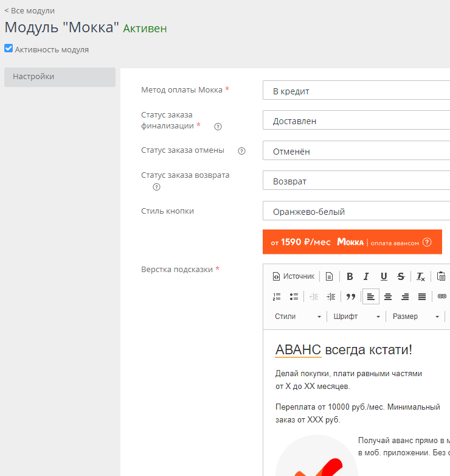
Task: Toggle the left-align button
Action: [370, 296]
